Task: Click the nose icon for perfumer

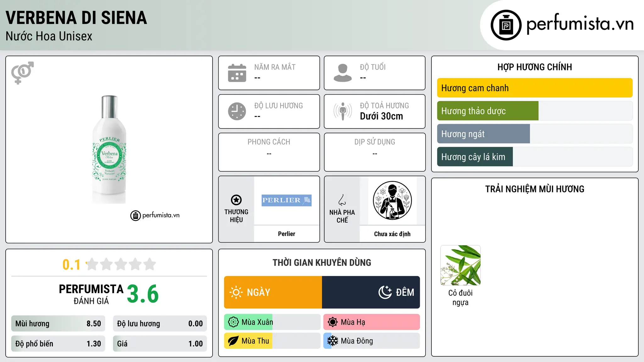Action: tap(342, 200)
